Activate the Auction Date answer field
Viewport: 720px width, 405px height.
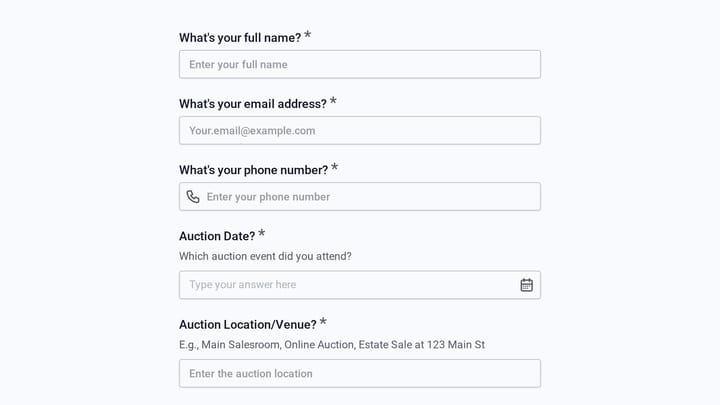(x=360, y=285)
